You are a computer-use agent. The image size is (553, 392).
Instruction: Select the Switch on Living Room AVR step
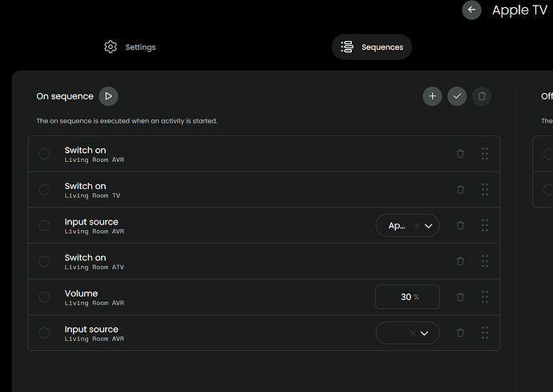click(x=44, y=154)
